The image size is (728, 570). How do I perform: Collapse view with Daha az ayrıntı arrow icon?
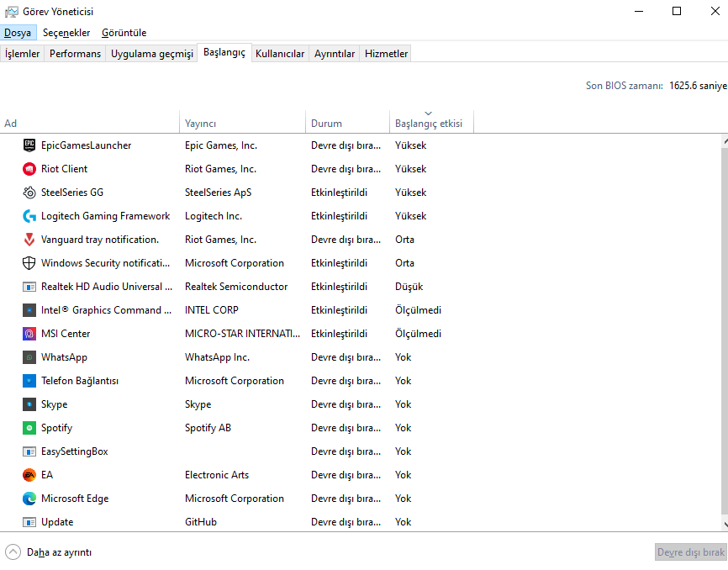tap(13, 552)
